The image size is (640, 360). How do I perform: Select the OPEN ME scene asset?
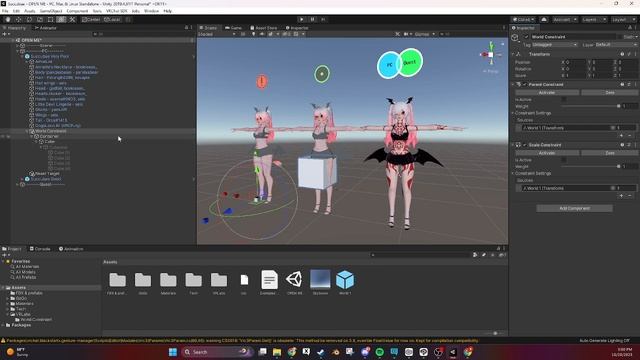[294, 282]
